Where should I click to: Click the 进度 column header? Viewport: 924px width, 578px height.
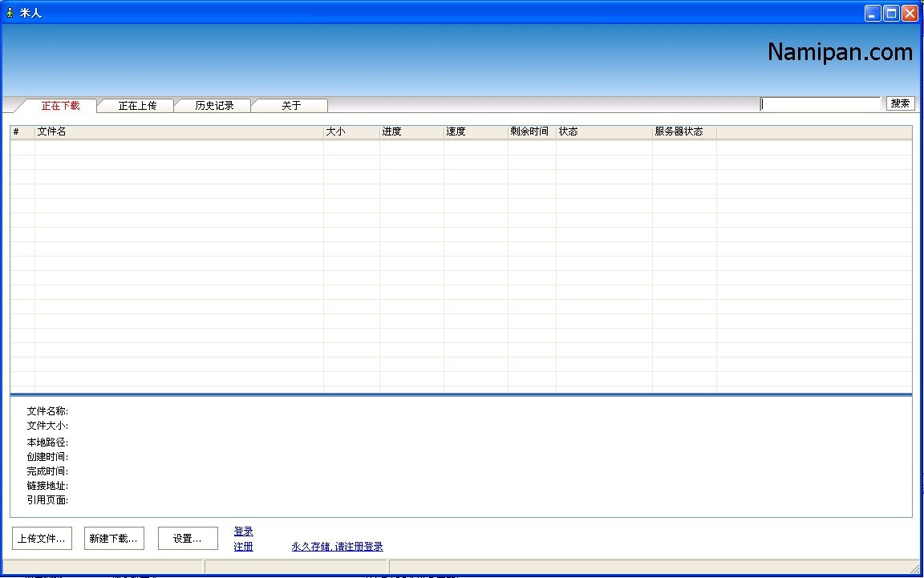pyautogui.click(x=411, y=132)
